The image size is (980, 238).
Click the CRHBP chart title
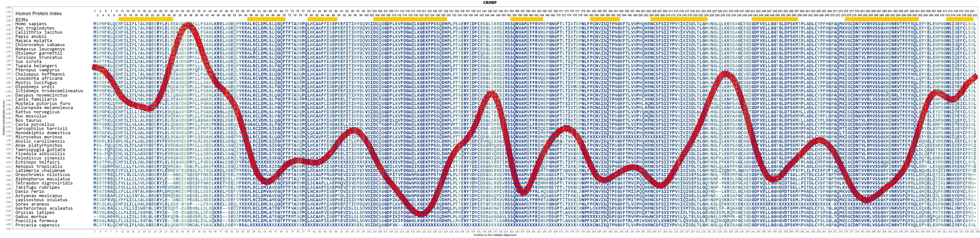(490, 3)
